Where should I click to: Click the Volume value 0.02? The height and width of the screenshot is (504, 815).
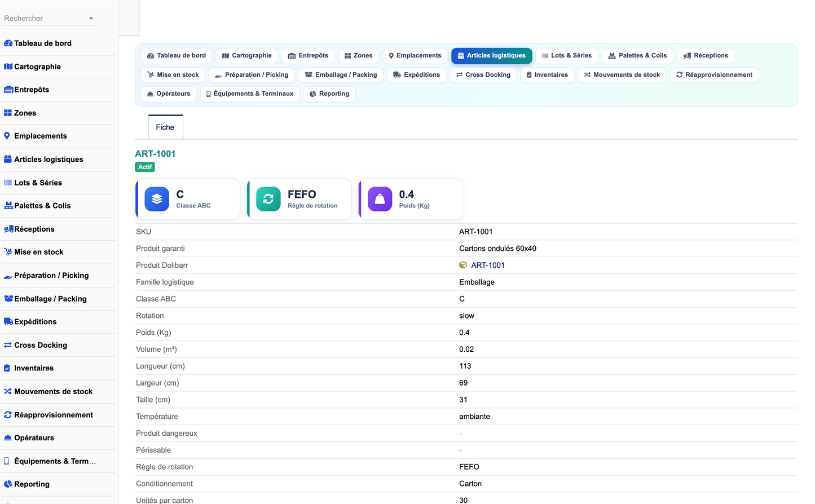coord(466,350)
